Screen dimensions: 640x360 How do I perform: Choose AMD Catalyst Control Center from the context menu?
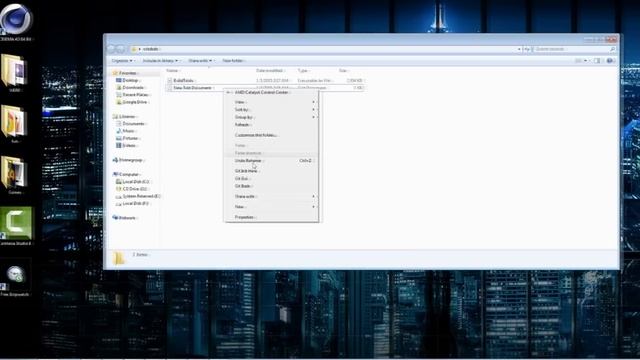pyautogui.click(x=271, y=93)
